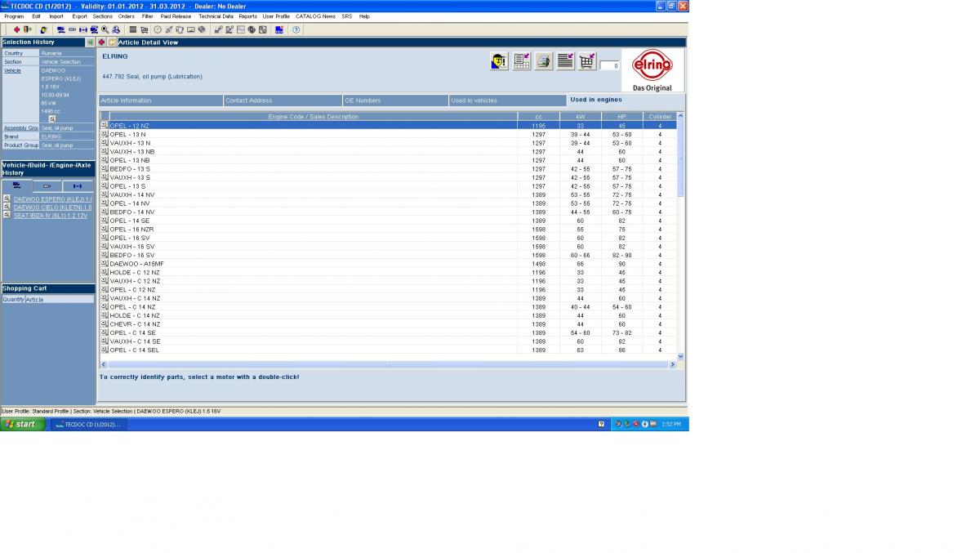Open the CATALOG News menu
The width and height of the screenshot is (980, 553).
coord(315,16)
